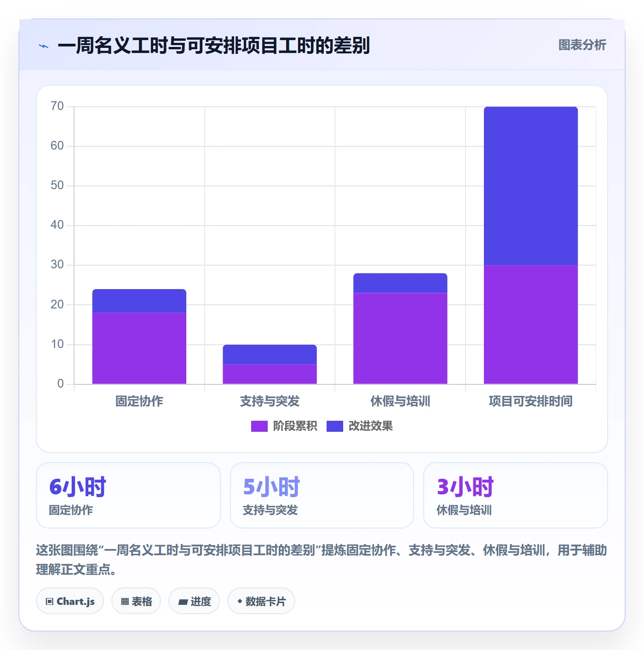
Task: Click the purple segment of the 固定协作 bar
Action: 139,348
